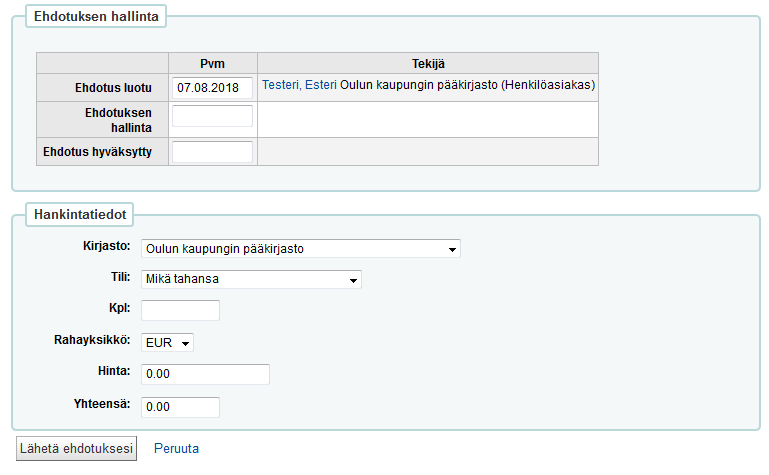Click the Ehdotus luotu date field
This screenshot has width=769, height=475.
pyautogui.click(x=212, y=88)
